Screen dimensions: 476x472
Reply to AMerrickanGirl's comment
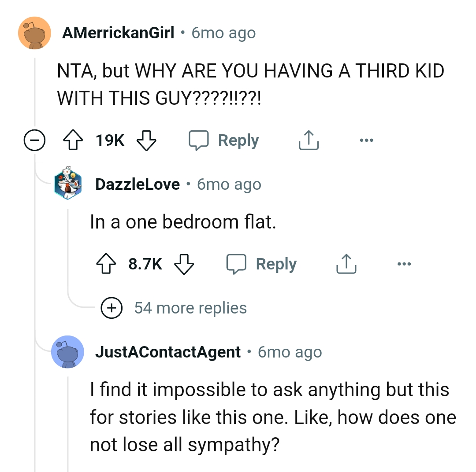click(x=238, y=140)
